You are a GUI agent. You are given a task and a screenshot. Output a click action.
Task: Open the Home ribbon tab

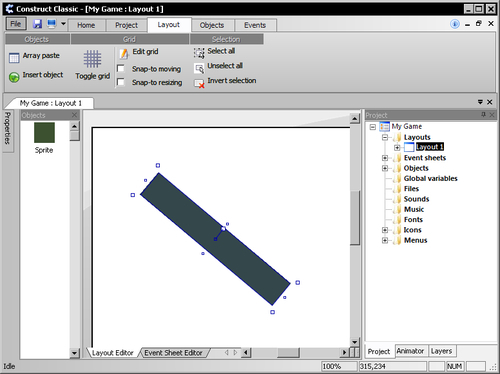coord(86,25)
